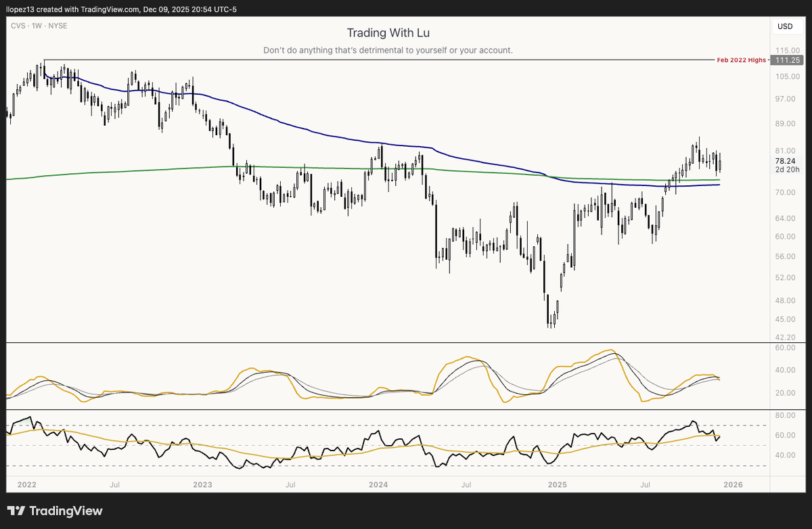Select the highlighted 111.25 price label
The height and width of the screenshot is (529, 812).
[787, 60]
